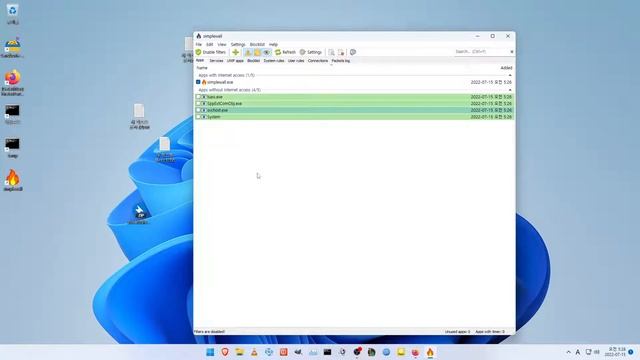Uncheck the simplewall.exe checkbox

[198, 82]
